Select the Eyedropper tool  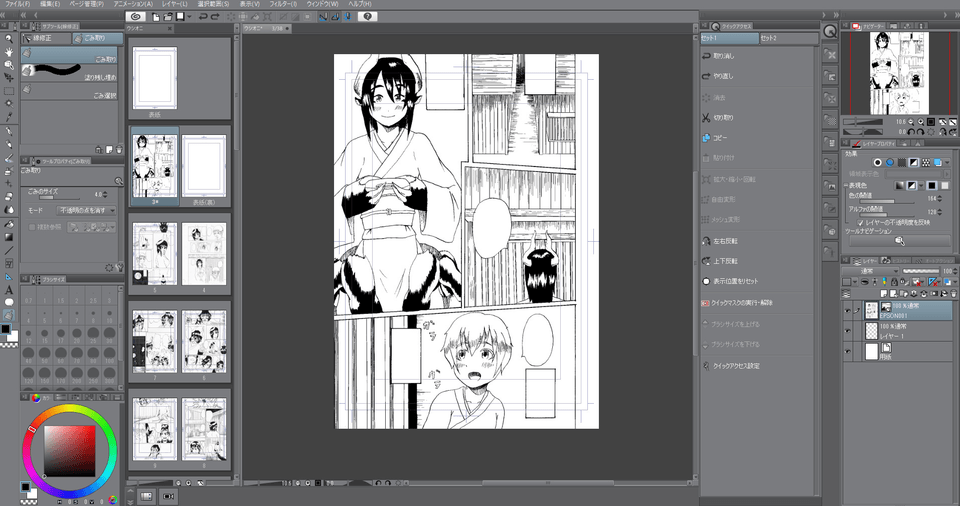click(9, 117)
